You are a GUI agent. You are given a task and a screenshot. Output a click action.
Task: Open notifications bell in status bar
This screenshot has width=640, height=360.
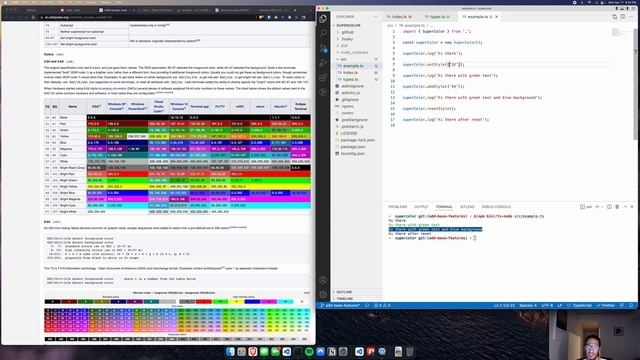[x=631, y=305]
